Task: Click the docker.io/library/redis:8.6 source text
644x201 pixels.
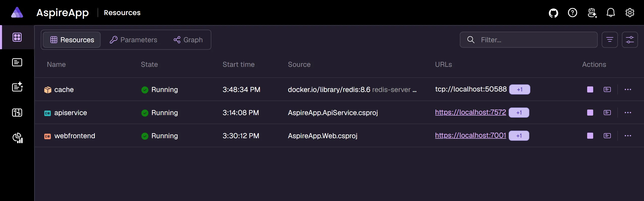Action: point(329,90)
